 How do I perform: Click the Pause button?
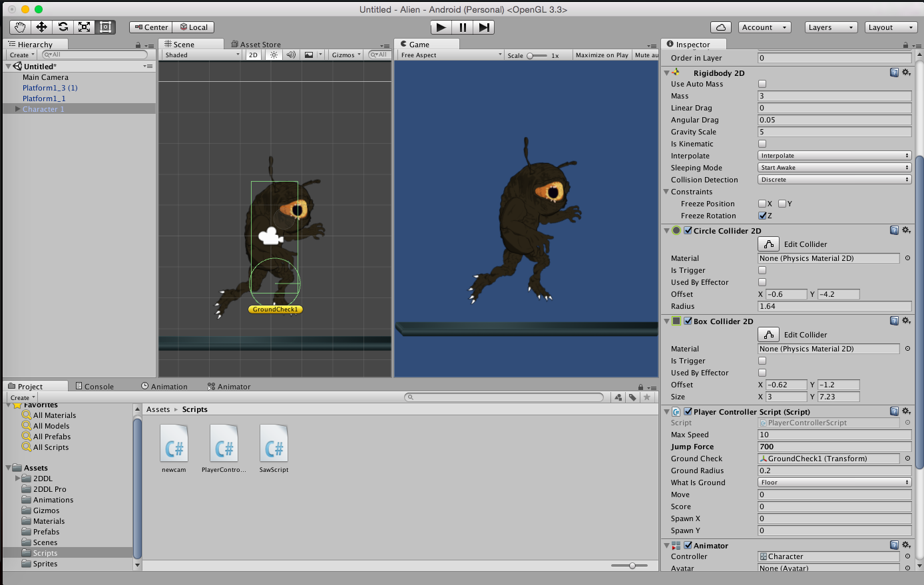click(463, 27)
